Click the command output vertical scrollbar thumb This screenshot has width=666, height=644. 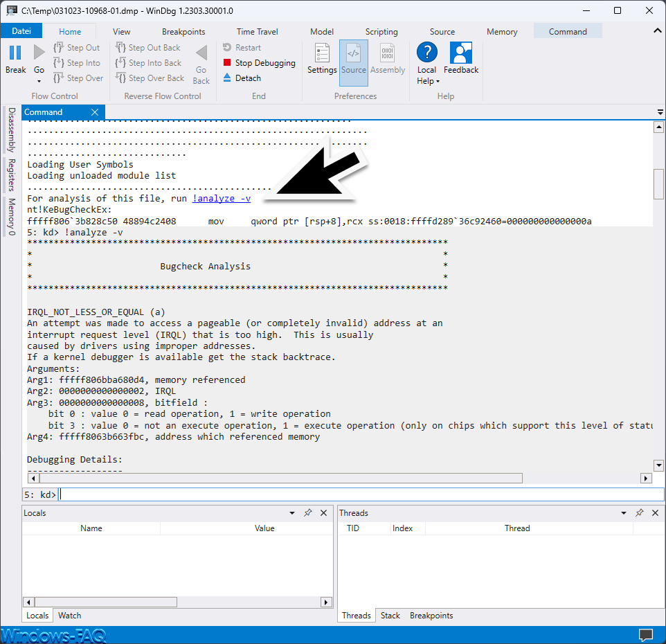pyautogui.click(x=658, y=184)
